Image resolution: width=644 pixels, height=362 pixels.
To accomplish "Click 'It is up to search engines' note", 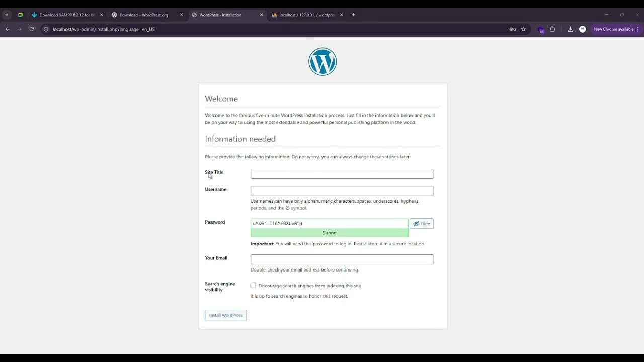I will (299, 296).
